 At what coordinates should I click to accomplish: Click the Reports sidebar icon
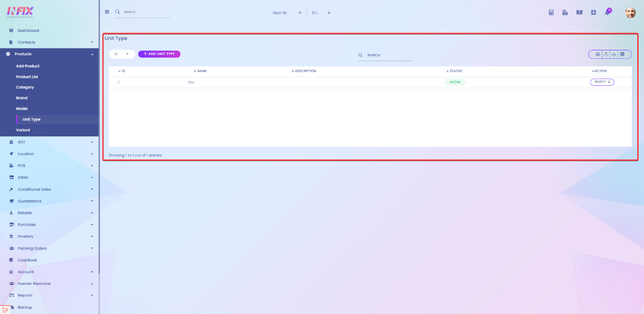pos(12,295)
